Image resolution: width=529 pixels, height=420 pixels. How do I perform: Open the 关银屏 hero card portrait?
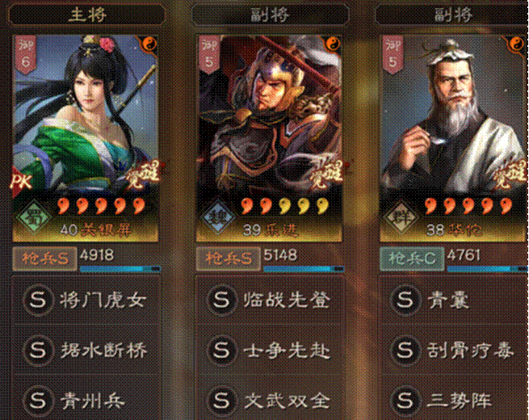pos(86,138)
